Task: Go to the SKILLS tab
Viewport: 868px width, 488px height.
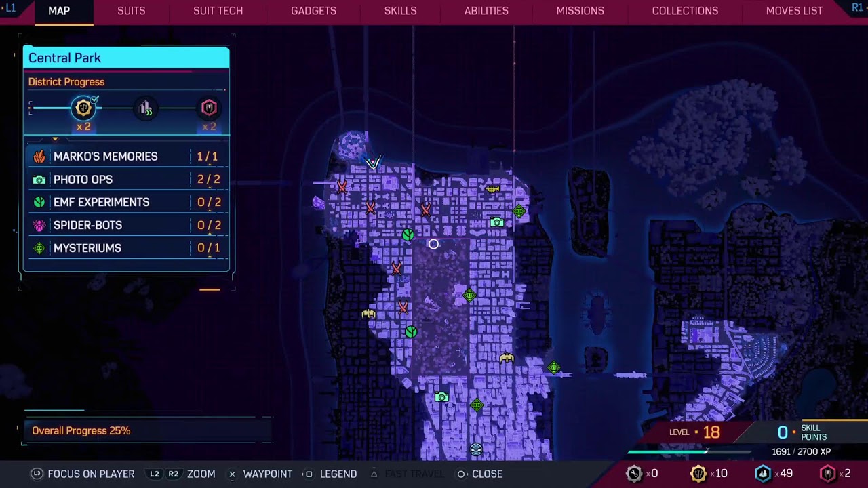Action: [x=400, y=11]
